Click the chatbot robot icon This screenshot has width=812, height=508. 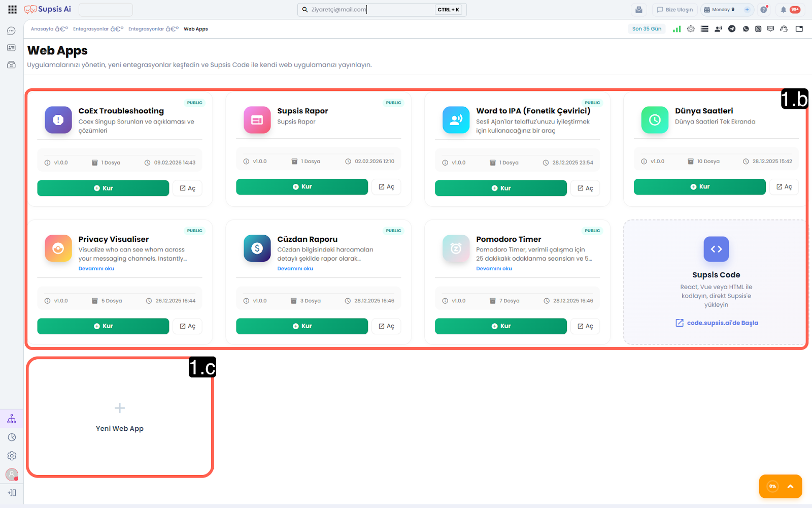pos(691,29)
